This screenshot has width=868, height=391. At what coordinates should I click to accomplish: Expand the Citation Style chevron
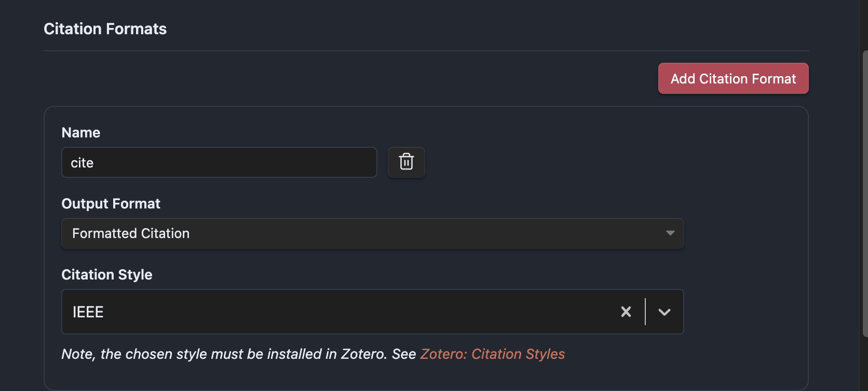(x=664, y=312)
